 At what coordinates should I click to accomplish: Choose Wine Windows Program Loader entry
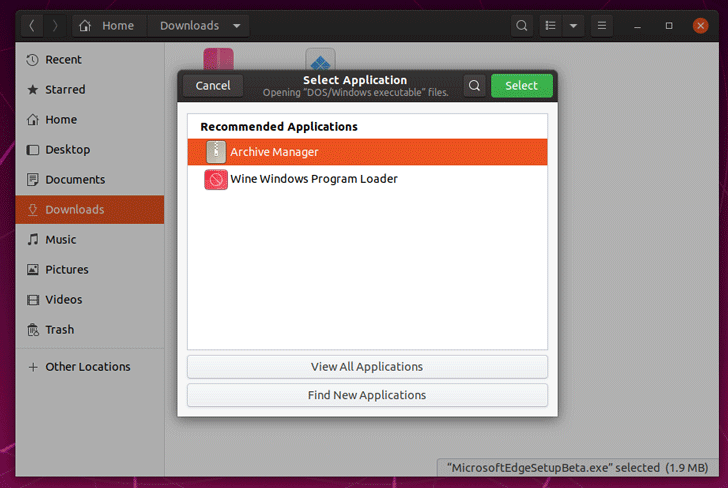(367, 179)
